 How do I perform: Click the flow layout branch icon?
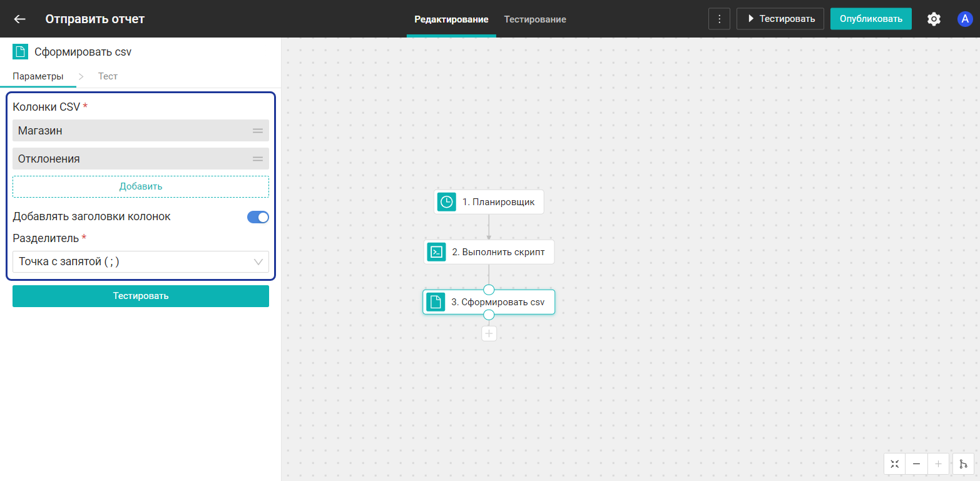(963, 464)
